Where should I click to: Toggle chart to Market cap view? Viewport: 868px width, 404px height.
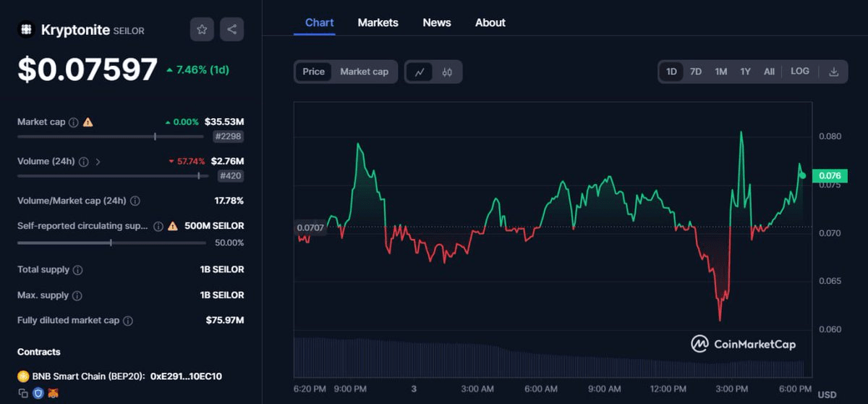coord(364,72)
